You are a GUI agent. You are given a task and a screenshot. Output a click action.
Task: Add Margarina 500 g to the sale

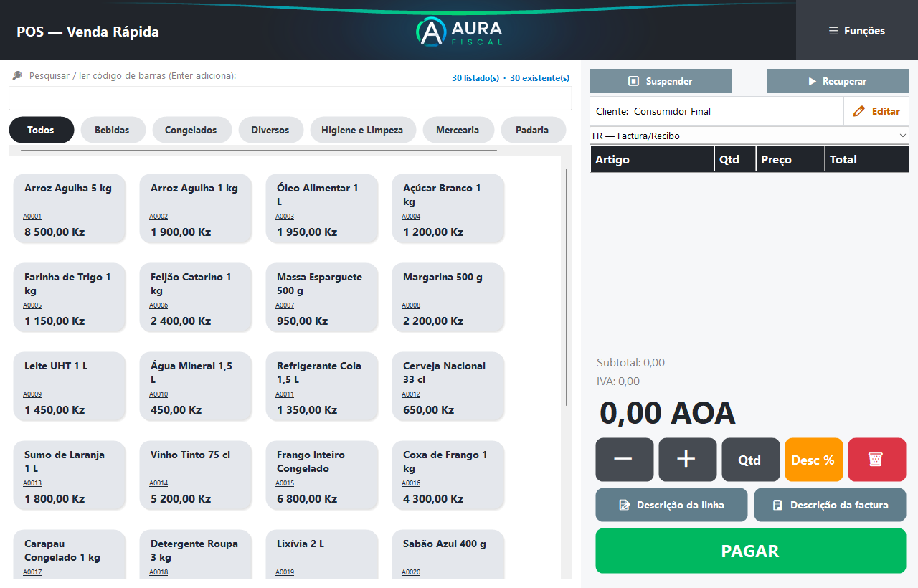point(448,297)
